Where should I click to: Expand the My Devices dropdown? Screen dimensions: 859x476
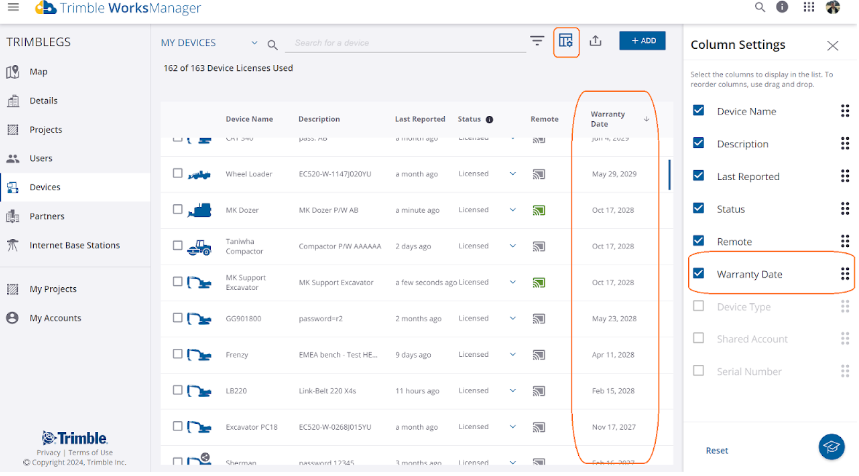pos(254,43)
